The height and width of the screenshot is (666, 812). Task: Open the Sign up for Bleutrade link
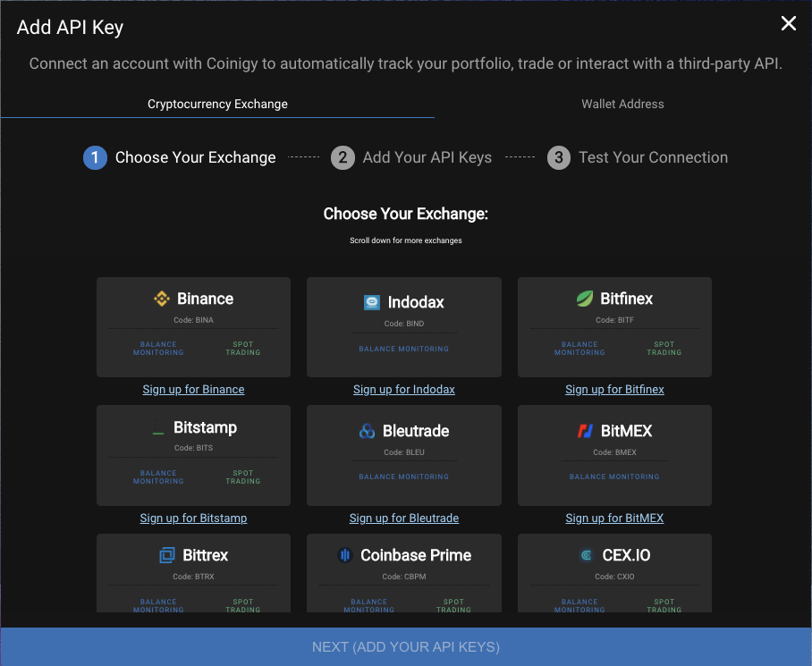pyautogui.click(x=404, y=518)
